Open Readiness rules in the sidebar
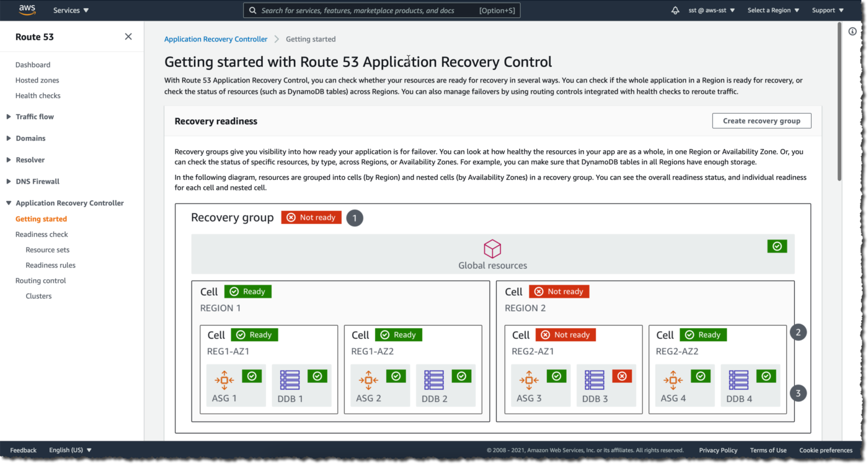Screen dimensions: 868x464 pos(51,265)
